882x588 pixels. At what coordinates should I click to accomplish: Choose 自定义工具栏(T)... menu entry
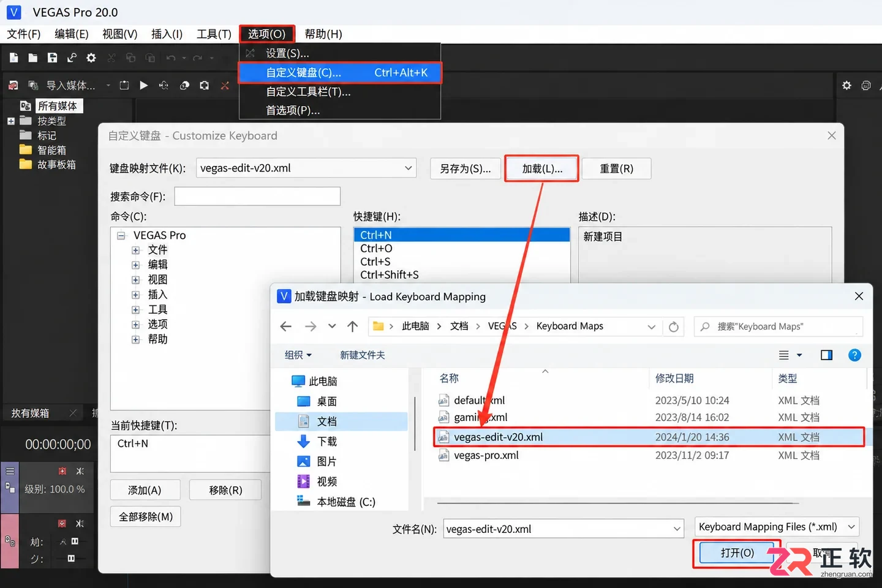[340, 92]
